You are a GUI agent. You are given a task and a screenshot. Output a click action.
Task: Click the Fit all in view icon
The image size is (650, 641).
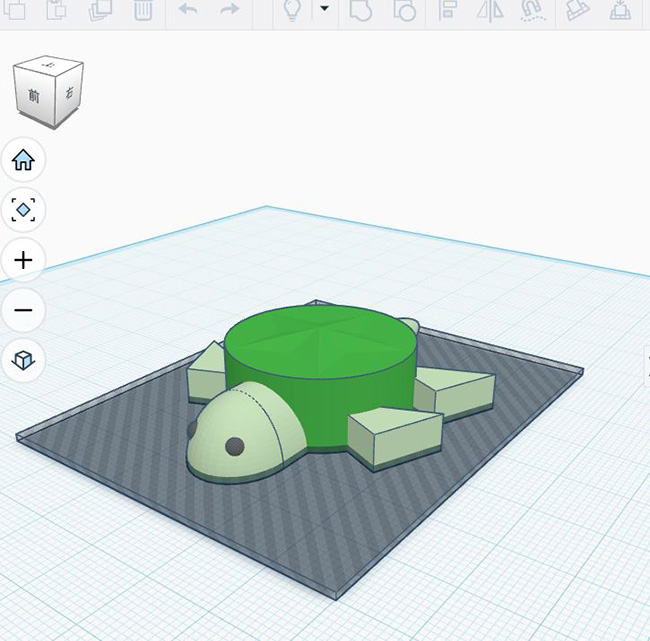pyautogui.click(x=23, y=210)
